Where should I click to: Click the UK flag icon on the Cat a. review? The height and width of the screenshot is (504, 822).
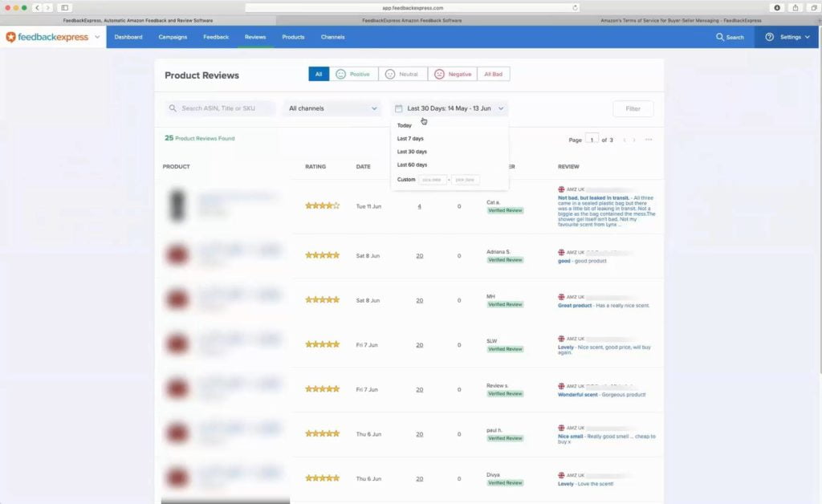[561, 189]
